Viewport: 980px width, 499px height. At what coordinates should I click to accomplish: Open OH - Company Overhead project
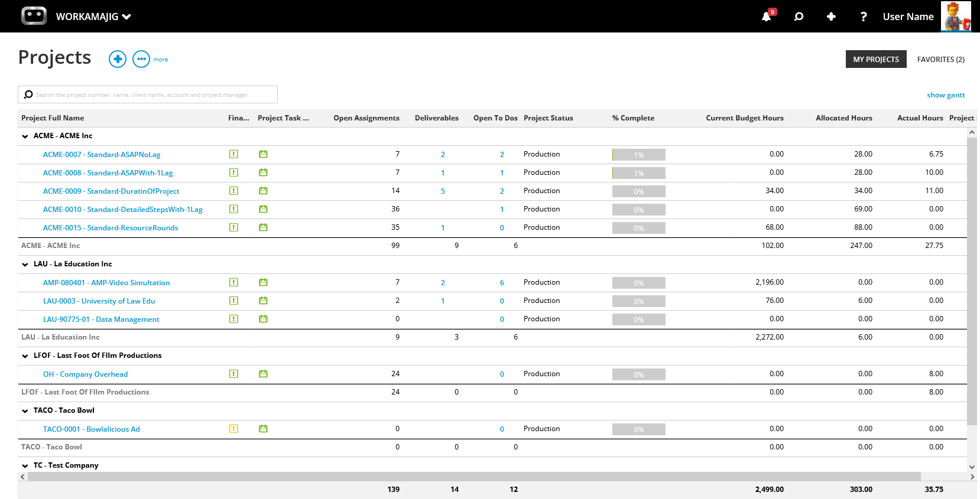85,374
